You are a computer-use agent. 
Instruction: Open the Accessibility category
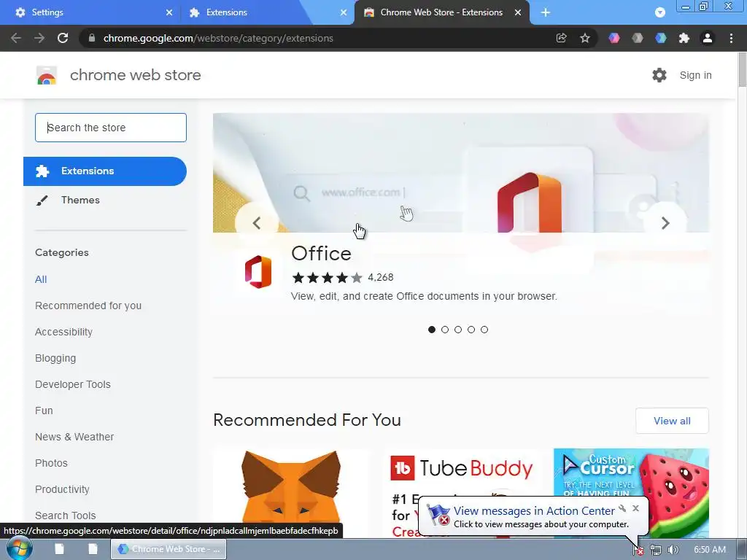pyautogui.click(x=64, y=332)
